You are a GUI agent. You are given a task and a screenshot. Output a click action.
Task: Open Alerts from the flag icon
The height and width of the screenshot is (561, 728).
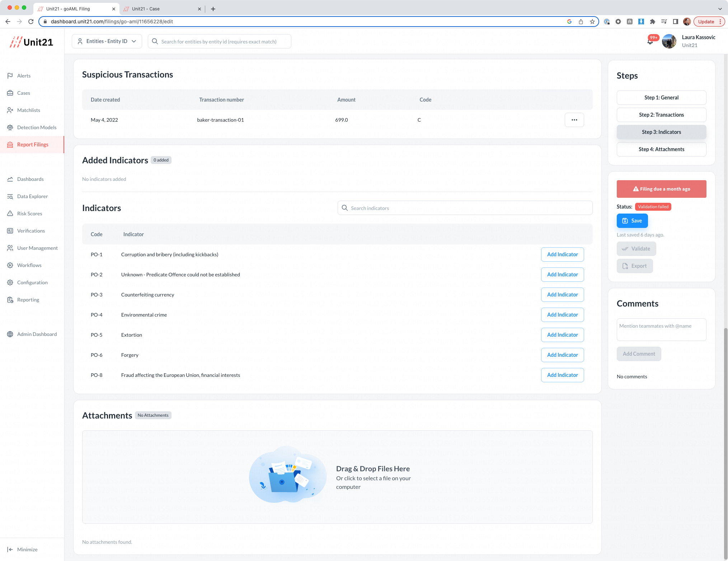pos(10,76)
